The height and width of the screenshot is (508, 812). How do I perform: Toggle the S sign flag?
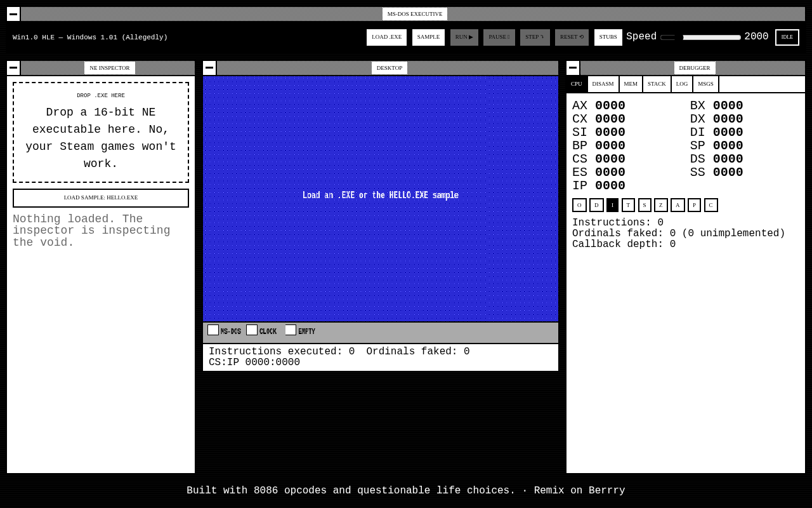[645, 205]
